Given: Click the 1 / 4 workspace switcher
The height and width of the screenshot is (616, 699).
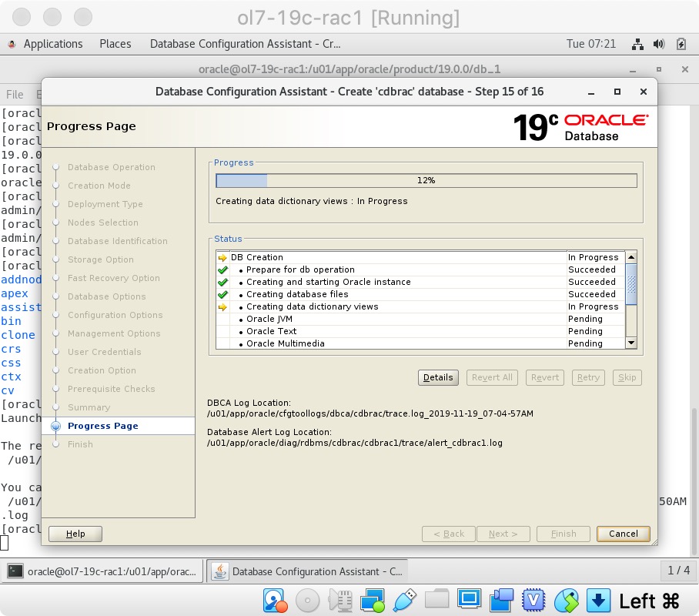Looking at the screenshot, I should click(x=678, y=571).
